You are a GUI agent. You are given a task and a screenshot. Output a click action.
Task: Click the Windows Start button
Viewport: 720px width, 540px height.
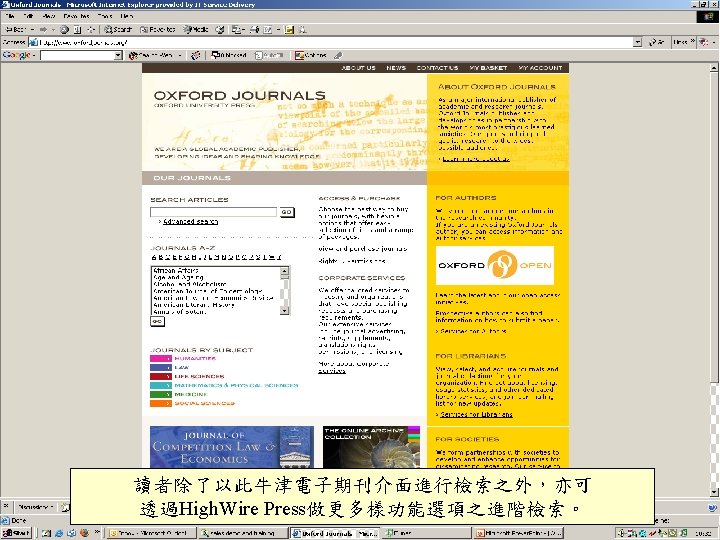[x=16, y=533]
